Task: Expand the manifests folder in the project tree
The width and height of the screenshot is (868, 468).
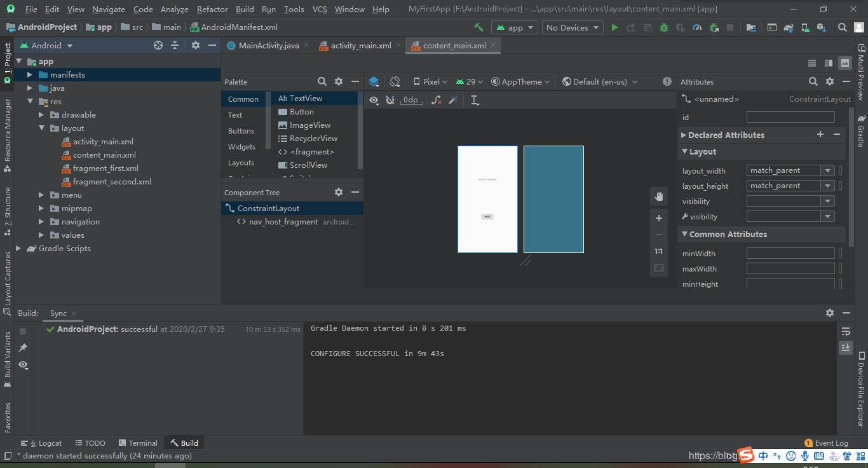Action: point(29,74)
